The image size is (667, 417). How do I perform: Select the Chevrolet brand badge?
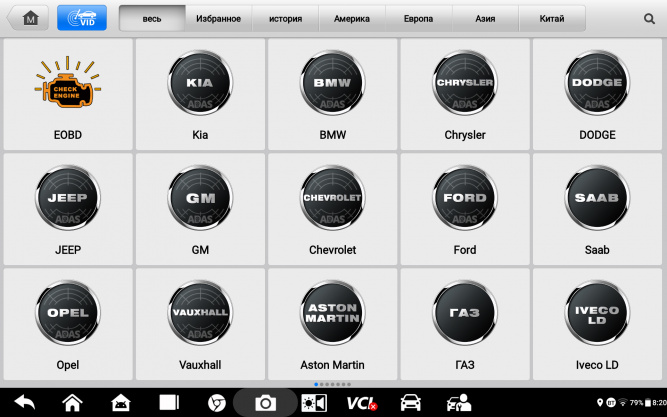(332, 198)
